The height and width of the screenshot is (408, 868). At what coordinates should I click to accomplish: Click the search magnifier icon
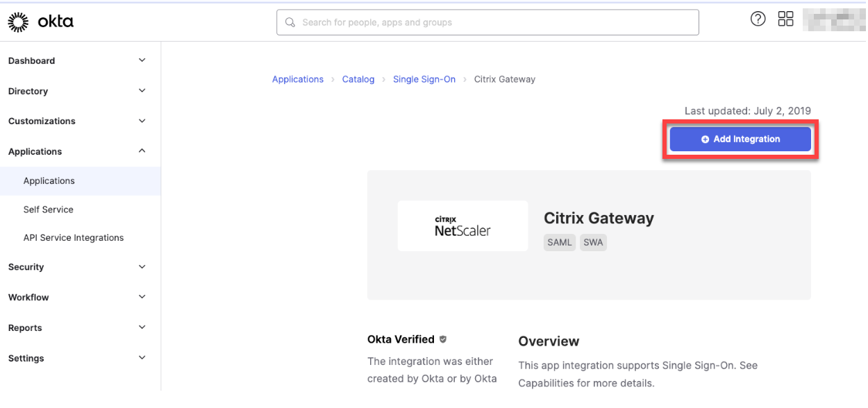pos(290,22)
